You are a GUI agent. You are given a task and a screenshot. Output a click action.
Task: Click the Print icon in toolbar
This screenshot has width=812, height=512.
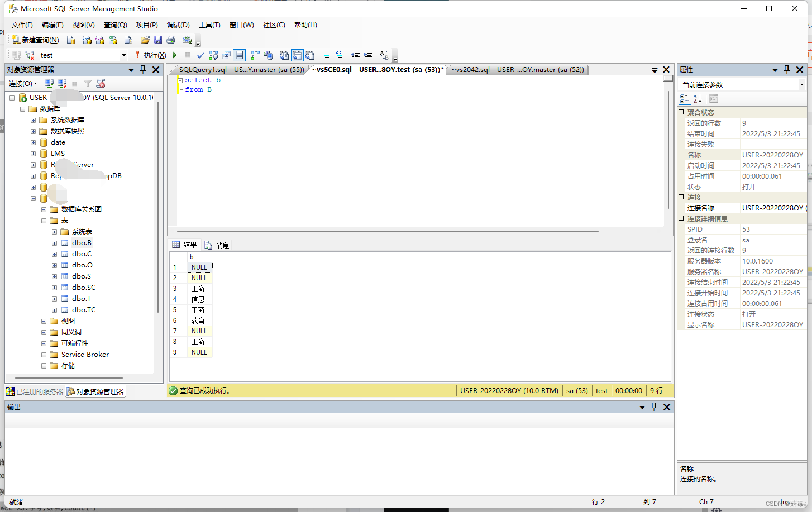click(x=171, y=40)
